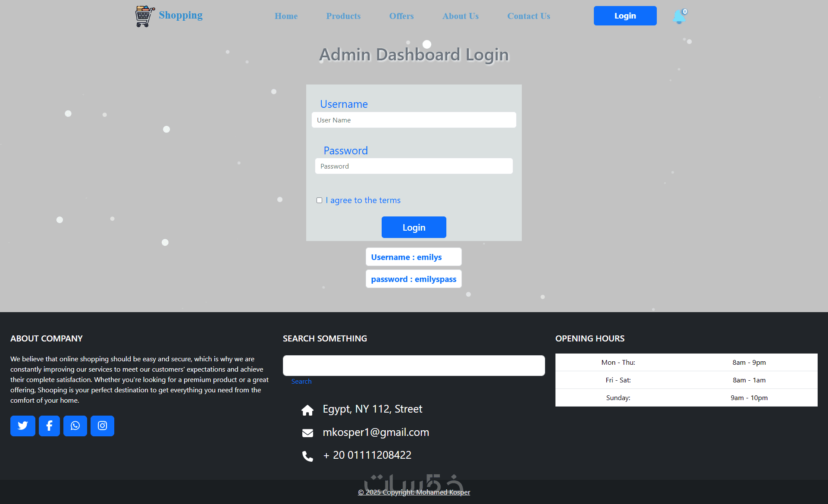Open the Products menu item
The height and width of the screenshot is (504, 828).
[343, 16]
